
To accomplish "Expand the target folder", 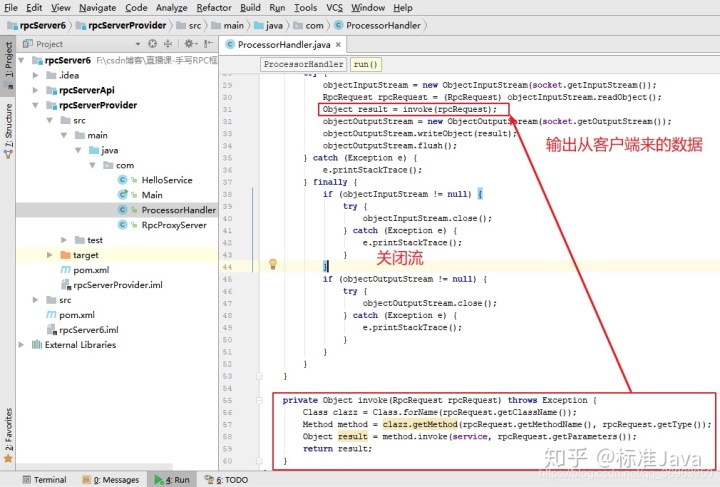I will point(50,255).
